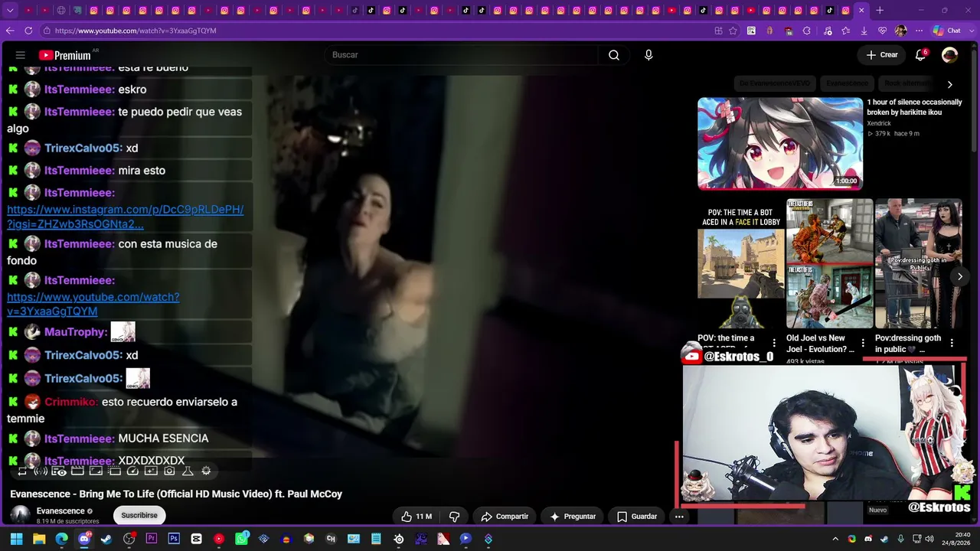Open the 'Old Joel vs New Joel' short

coord(830,263)
